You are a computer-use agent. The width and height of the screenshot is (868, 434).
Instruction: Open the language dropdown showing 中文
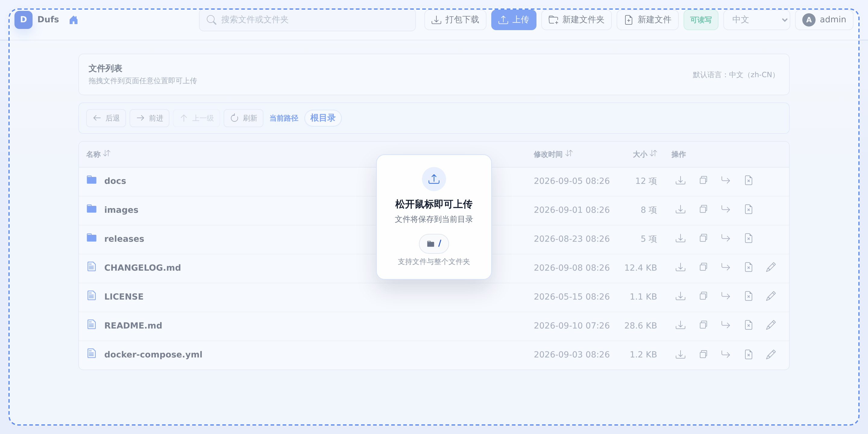[x=756, y=20]
